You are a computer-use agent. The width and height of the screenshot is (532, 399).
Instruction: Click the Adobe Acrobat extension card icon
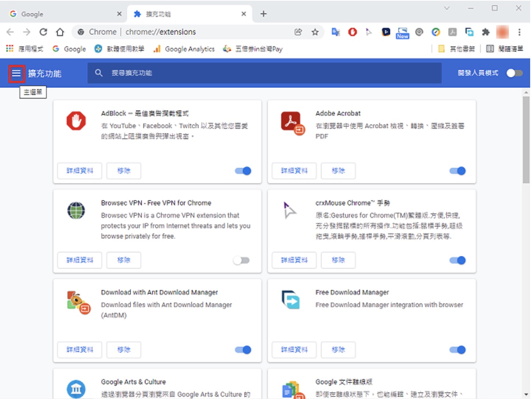[x=293, y=123]
